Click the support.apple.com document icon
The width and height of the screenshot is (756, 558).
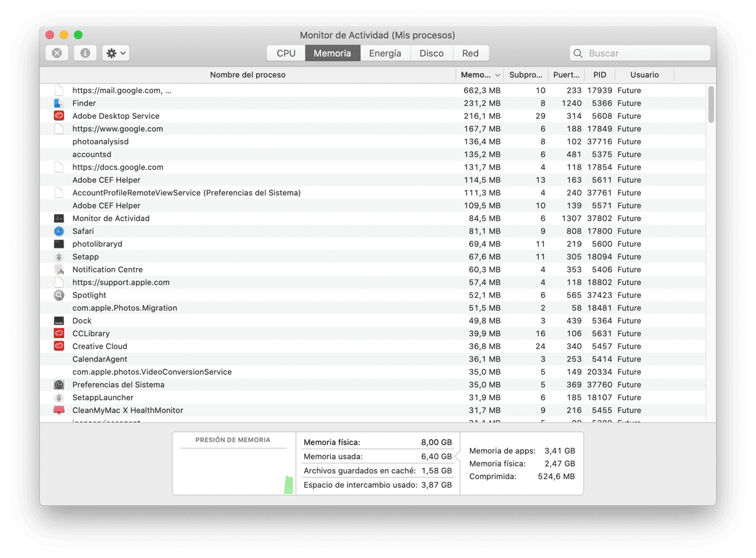[59, 282]
